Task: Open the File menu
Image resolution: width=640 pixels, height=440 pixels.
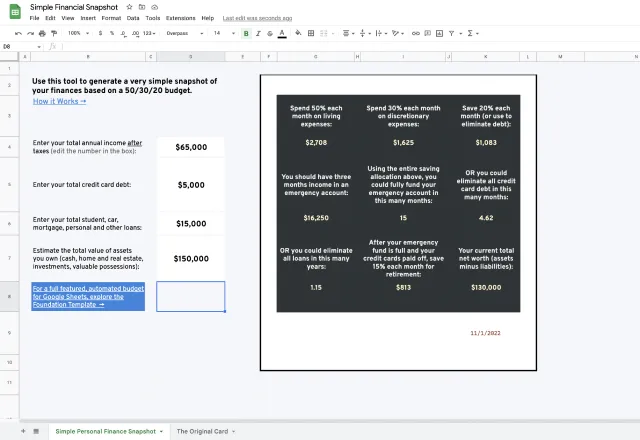Action: click(x=34, y=18)
